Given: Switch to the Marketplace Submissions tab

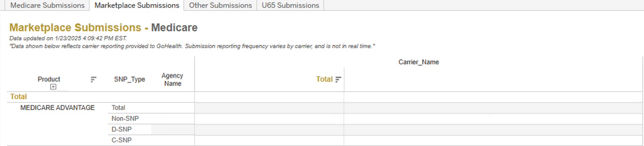Looking at the screenshot, I should coord(136,5).
